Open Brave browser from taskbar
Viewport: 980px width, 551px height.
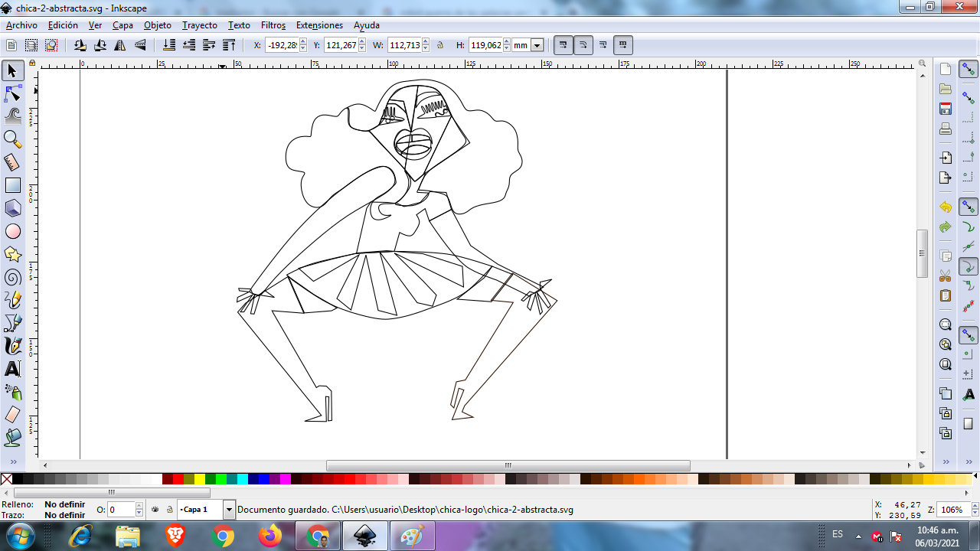pyautogui.click(x=175, y=536)
